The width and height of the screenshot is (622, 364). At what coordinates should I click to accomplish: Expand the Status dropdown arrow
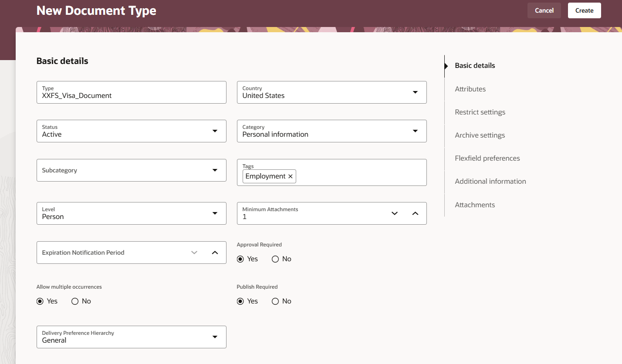[x=215, y=131]
